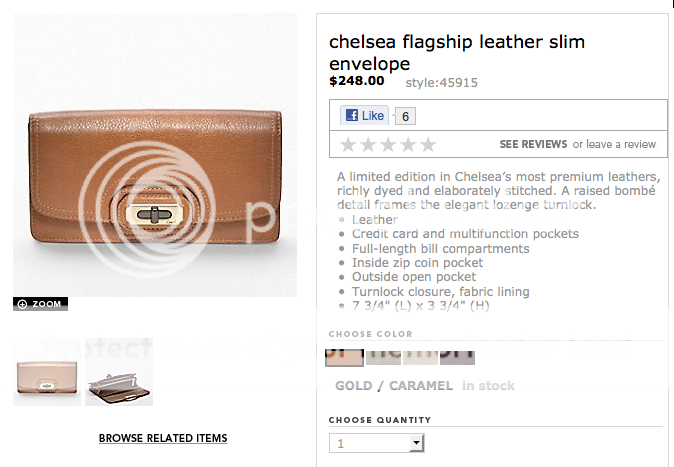Click the Zoom magnifier button under product image
This screenshot has height=467, width=674.
point(40,304)
